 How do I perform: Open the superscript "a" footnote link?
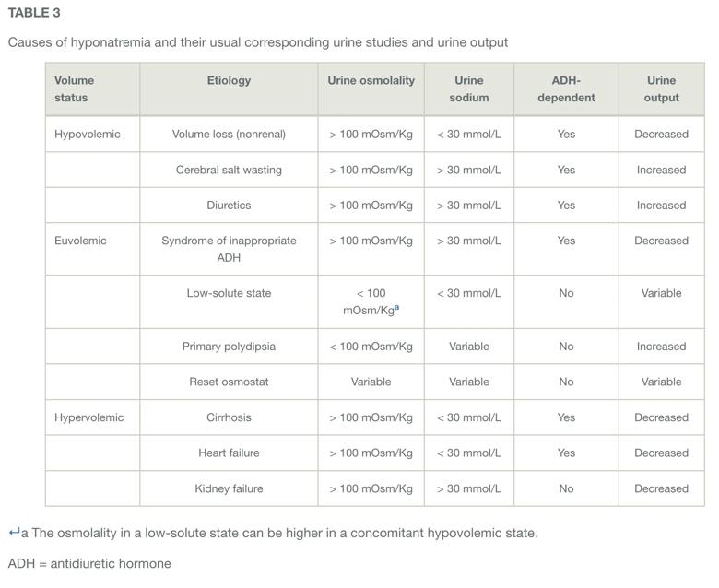pyautogui.click(x=396, y=308)
